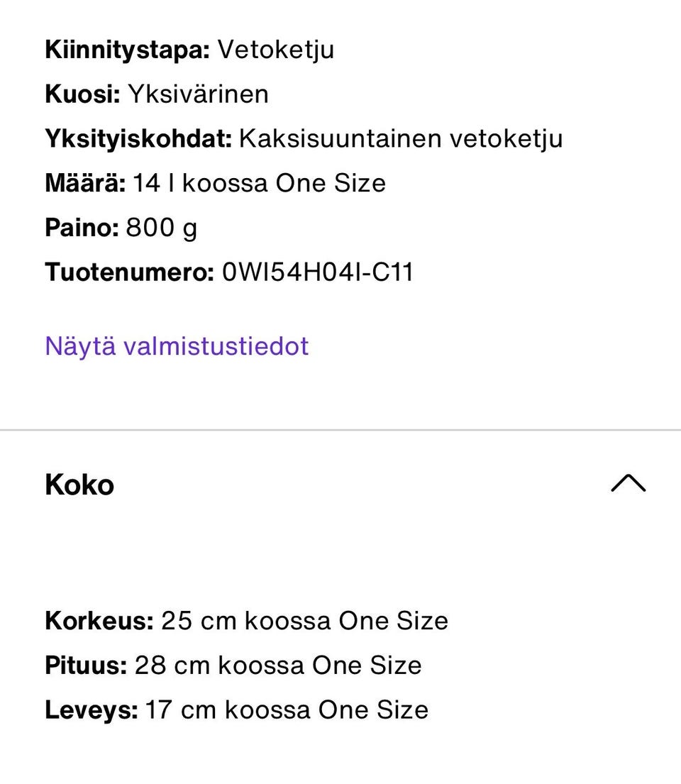Select the Kaksisuuntainen vetoketju detail text
681x784 pixels.
400,139
